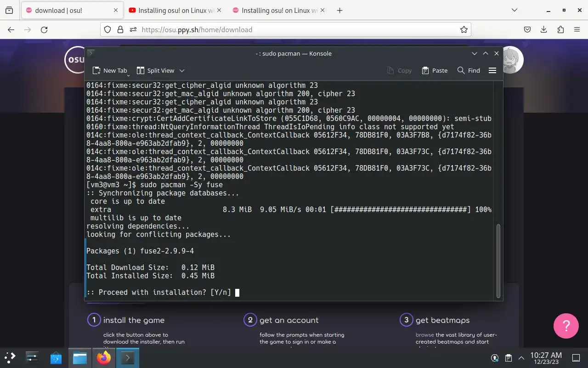This screenshot has height=368, width=588.
Task: Open the Konsole hamburger menu
Action: 492,70
